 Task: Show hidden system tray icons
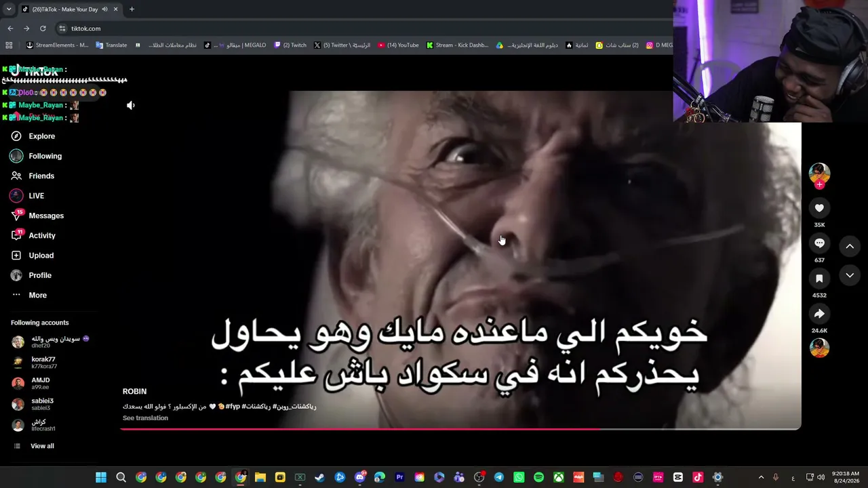(x=761, y=477)
